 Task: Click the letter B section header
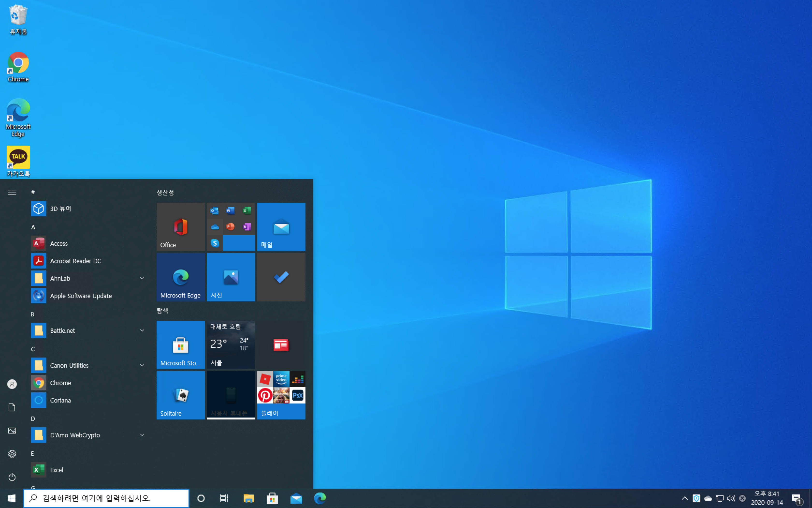(x=33, y=314)
